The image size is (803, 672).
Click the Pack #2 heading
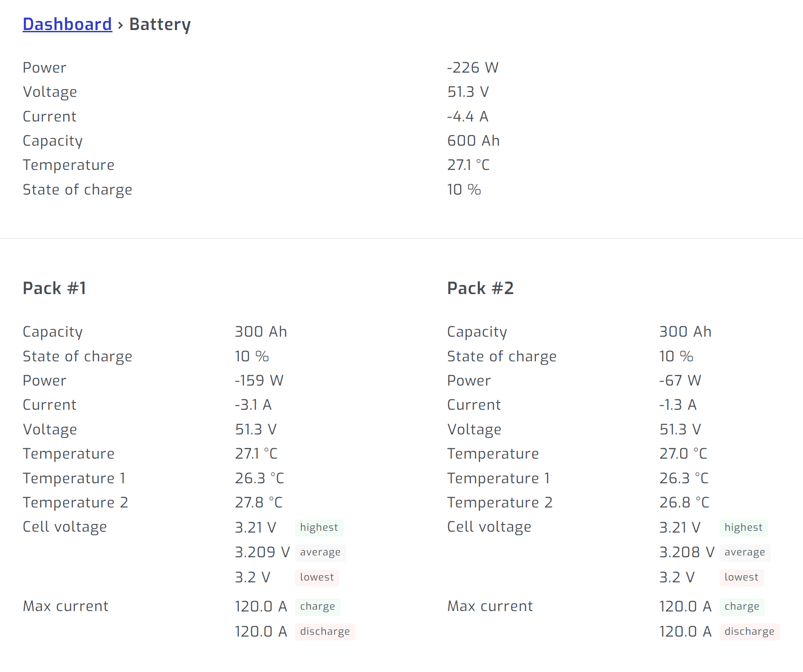[x=480, y=288]
